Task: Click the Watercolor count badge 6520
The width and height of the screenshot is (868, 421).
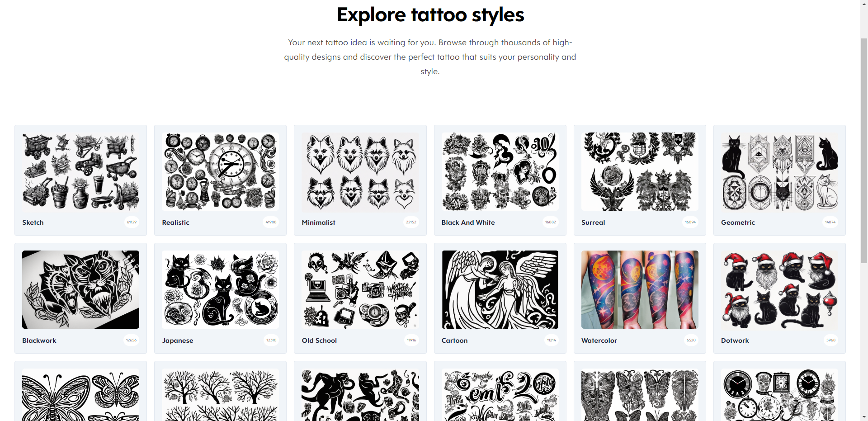Action: point(691,340)
